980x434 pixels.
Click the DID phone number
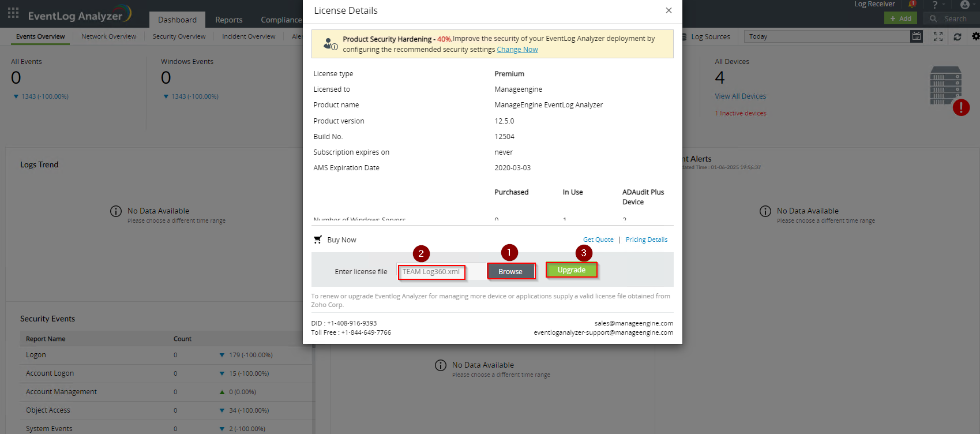click(x=352, y=323)
